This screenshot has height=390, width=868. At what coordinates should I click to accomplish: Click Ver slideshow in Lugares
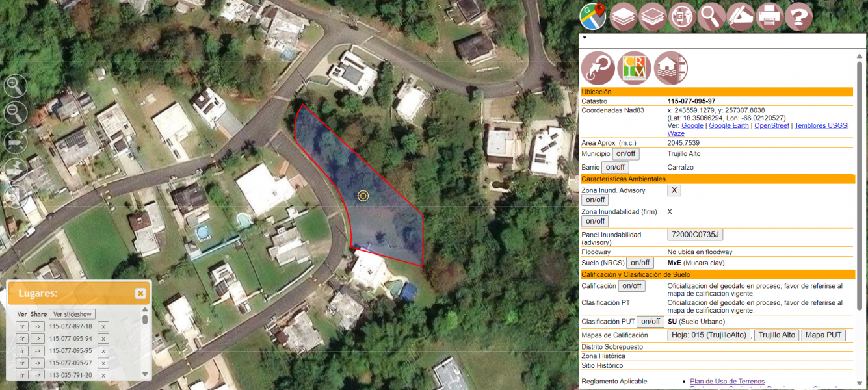point(72,315)
